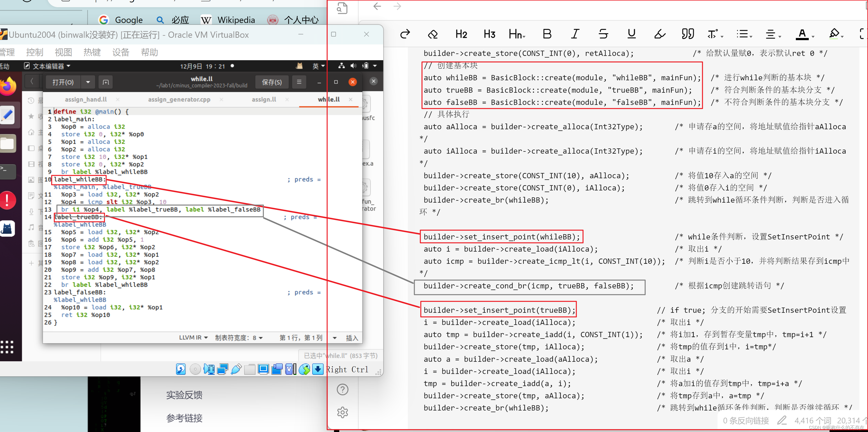Open gedit hamburger menu
Screen dimensions: 868x432
pyautogui.click(x=299, y=82)
